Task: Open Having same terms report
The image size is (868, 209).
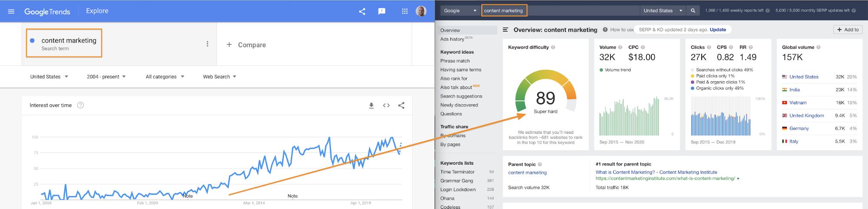Action: [x=461, y=70]
